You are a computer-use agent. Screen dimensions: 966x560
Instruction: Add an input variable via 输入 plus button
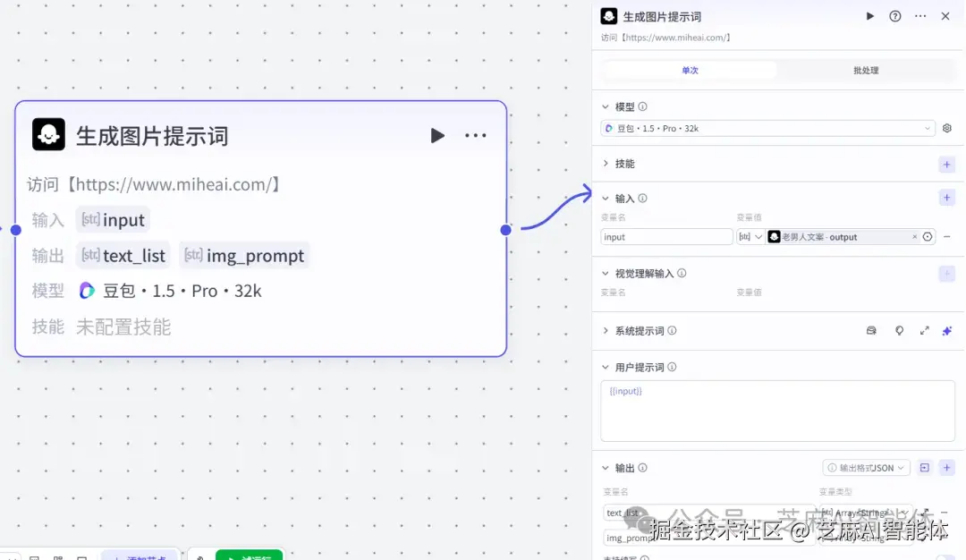(946, 198)
